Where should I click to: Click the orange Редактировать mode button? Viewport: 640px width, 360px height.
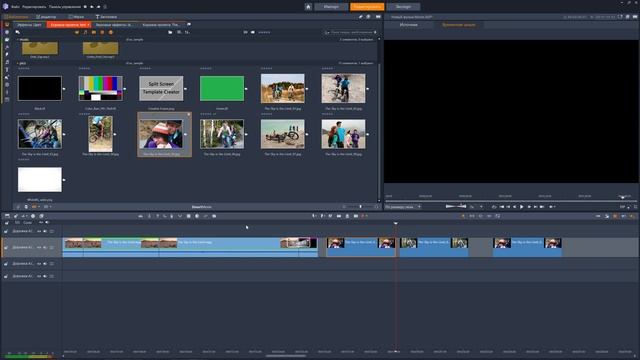[367, 7]
